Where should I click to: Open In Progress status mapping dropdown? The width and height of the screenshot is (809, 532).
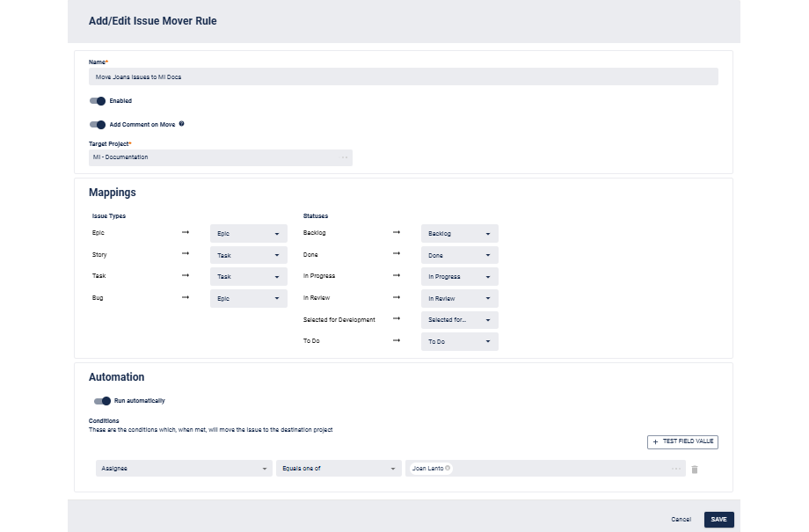[x=459, y=277]
